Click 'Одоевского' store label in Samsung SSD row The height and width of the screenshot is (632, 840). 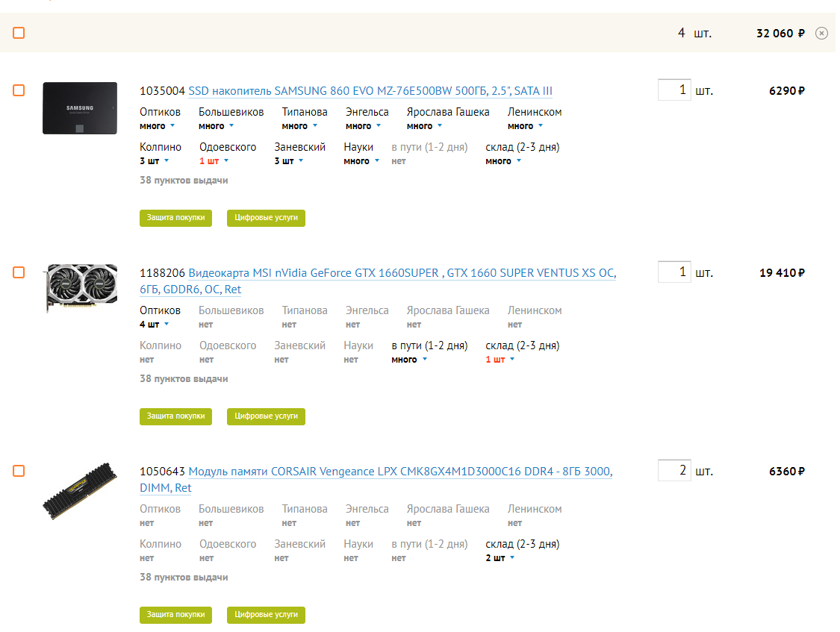pyautogui.click(x=228, y=147)
